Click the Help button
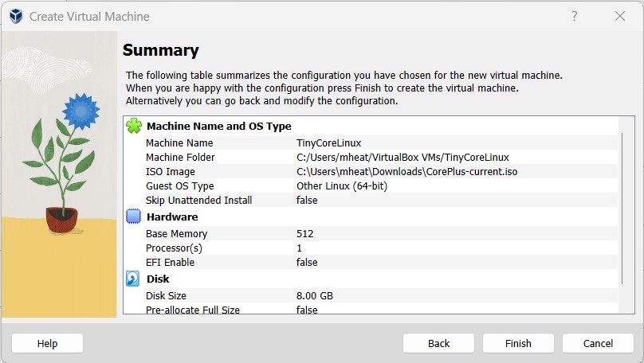This screenshot has height=363, width=644. click(x=47, y=343)
